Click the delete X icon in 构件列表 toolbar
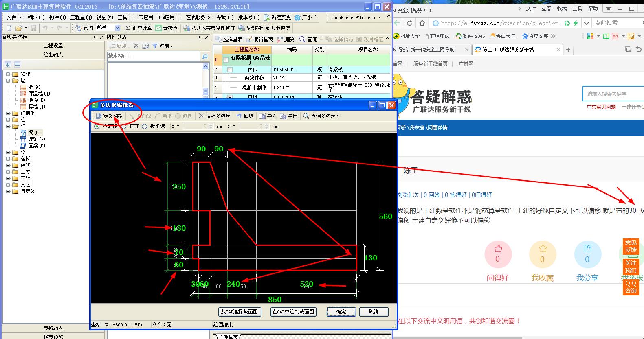The width and height of the screenshot is (644, 339). [x=136, y=46]
